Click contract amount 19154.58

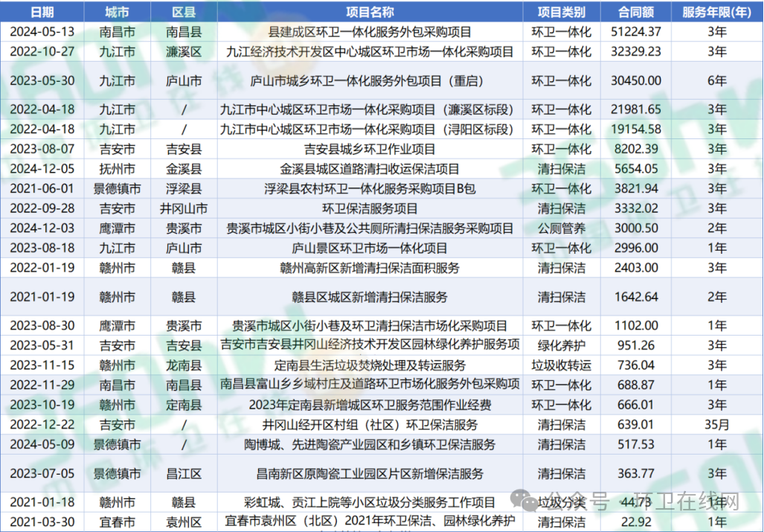coord(636,129)
